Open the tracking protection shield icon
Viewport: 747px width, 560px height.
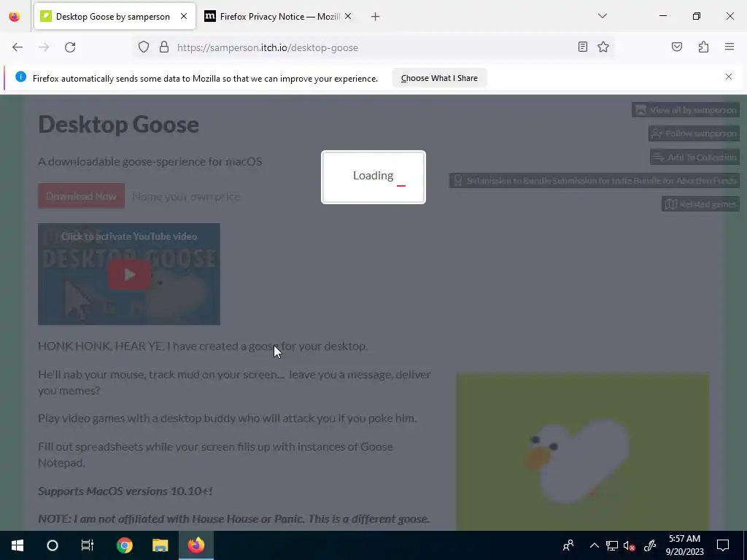click(x=144, y=47)
